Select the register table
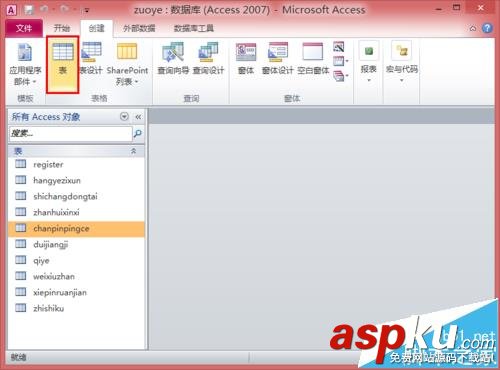The height and width of the screenshot is (370, 500). [x=76, y=164]
